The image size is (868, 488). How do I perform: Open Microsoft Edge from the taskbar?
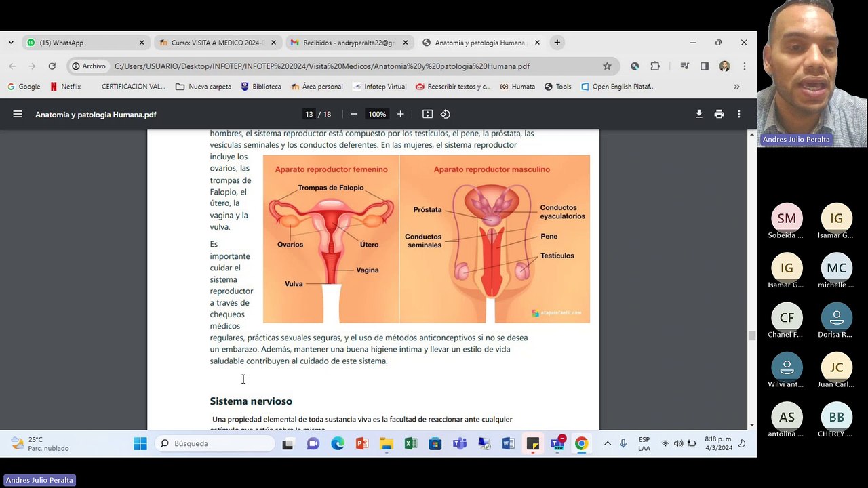tap(338, 444)
